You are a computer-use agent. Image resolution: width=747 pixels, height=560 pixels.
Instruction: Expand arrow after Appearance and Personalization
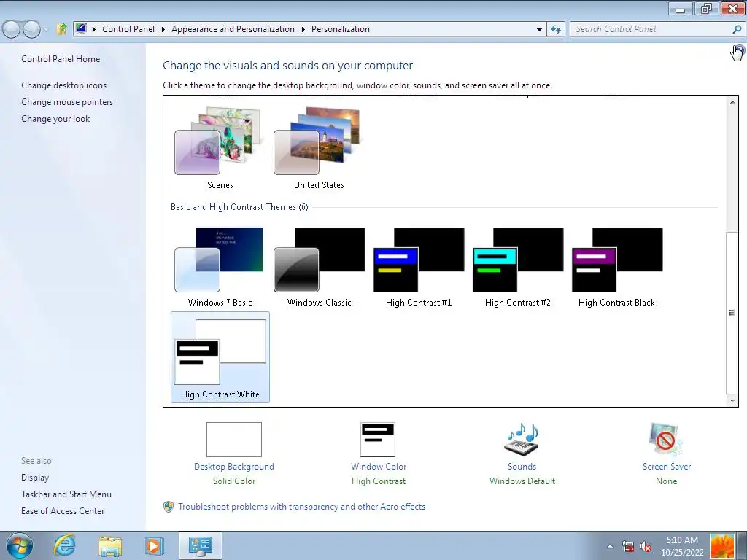(303, 29)
